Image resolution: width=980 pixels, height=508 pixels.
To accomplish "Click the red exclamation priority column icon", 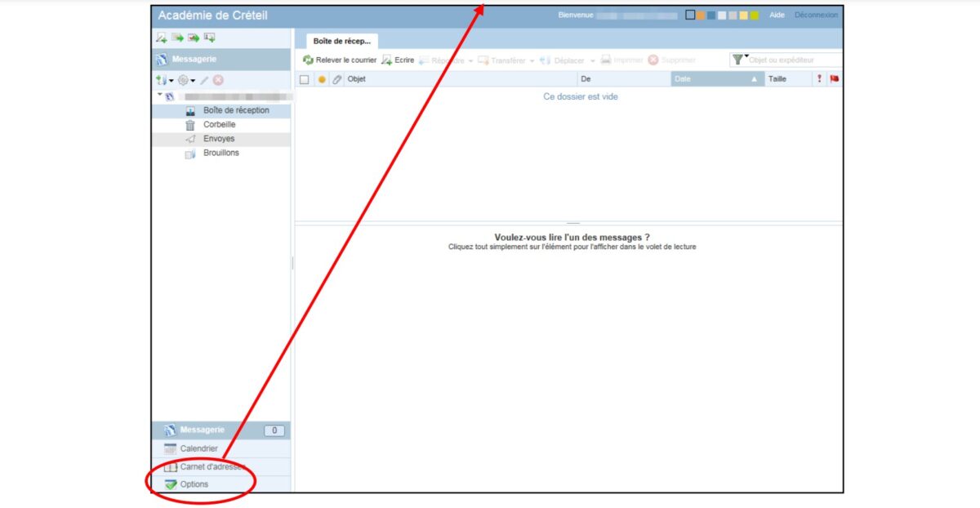I will (819, 79).
